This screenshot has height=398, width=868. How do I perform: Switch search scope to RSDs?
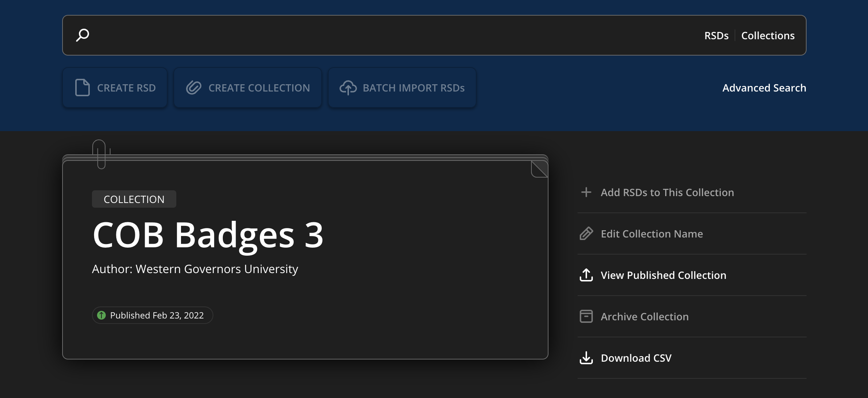point(716,36)
